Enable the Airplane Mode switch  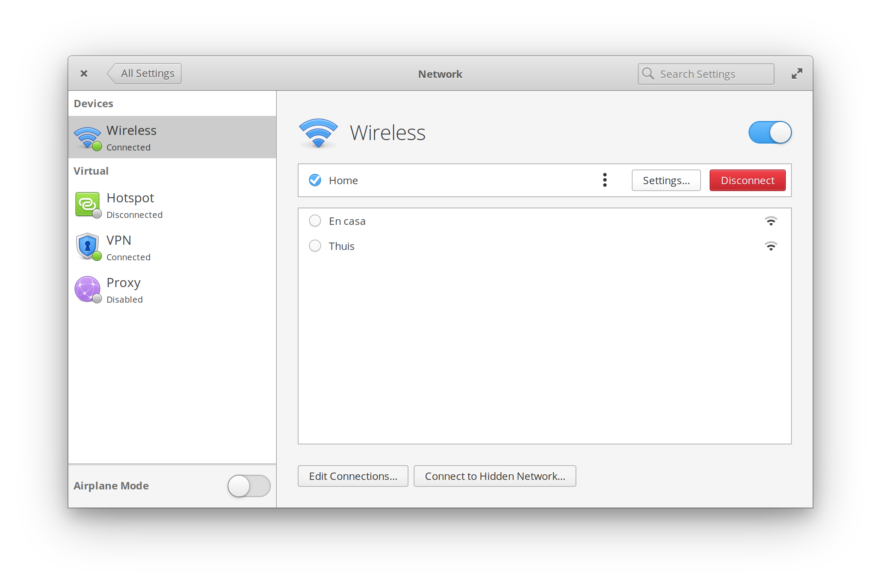point(249,486)
